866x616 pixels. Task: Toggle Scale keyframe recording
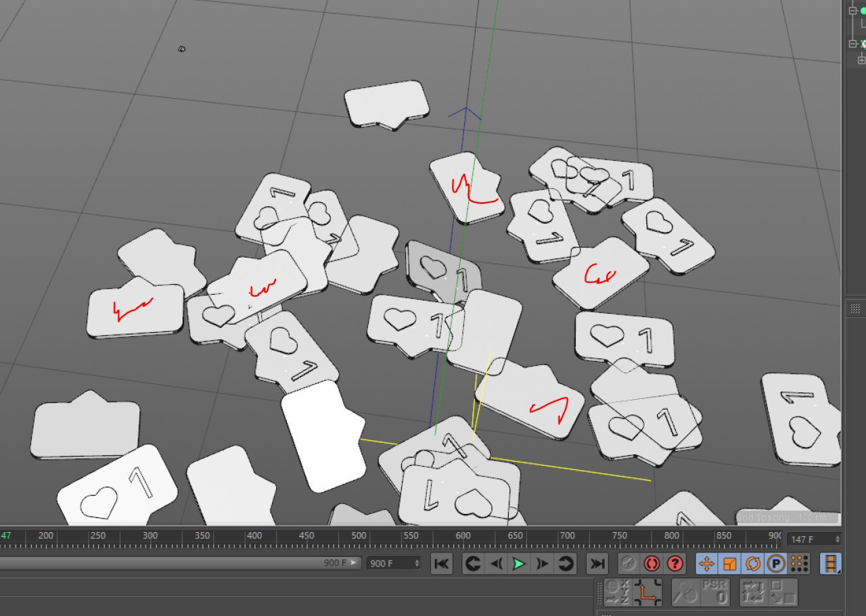(x=729, y=563)
